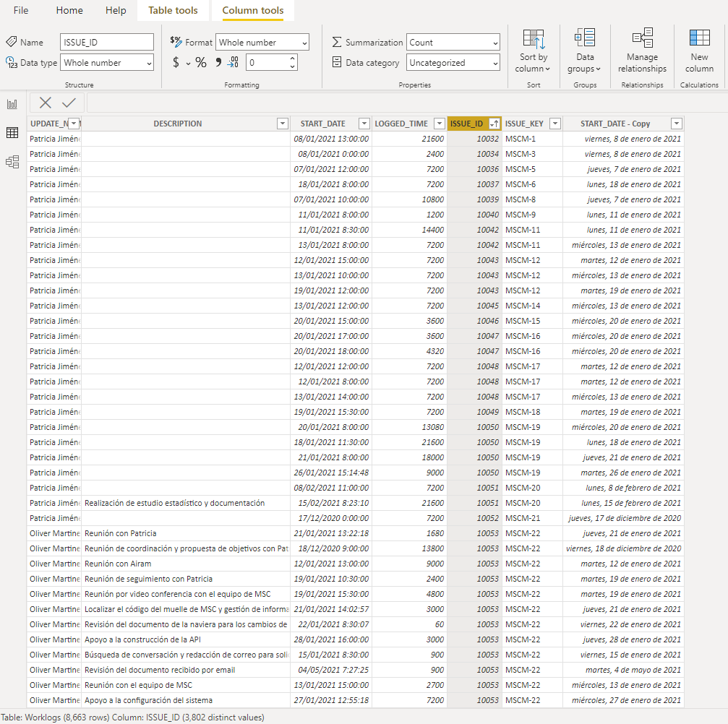Click ISSUE_KEY cell 'MSCM-21'
This screenshot has width=728, height=724.
click(533, 518)
